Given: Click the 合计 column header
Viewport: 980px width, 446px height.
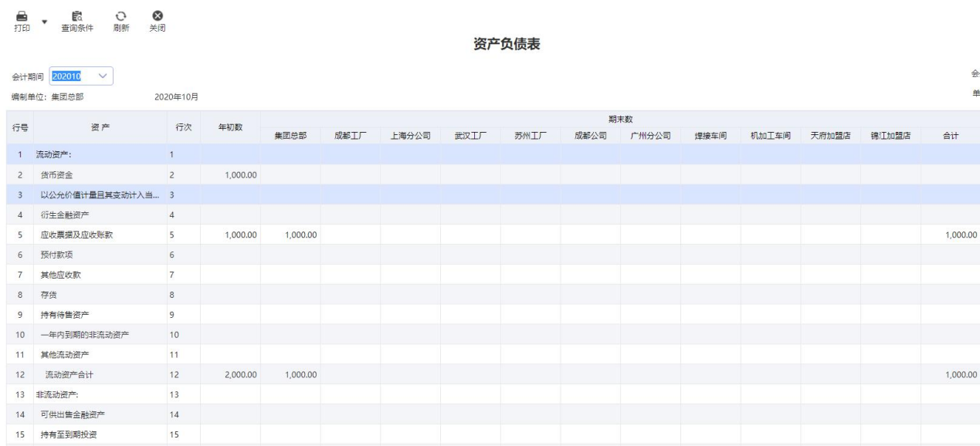Looking at the screenshot, I should click(950, 136).
